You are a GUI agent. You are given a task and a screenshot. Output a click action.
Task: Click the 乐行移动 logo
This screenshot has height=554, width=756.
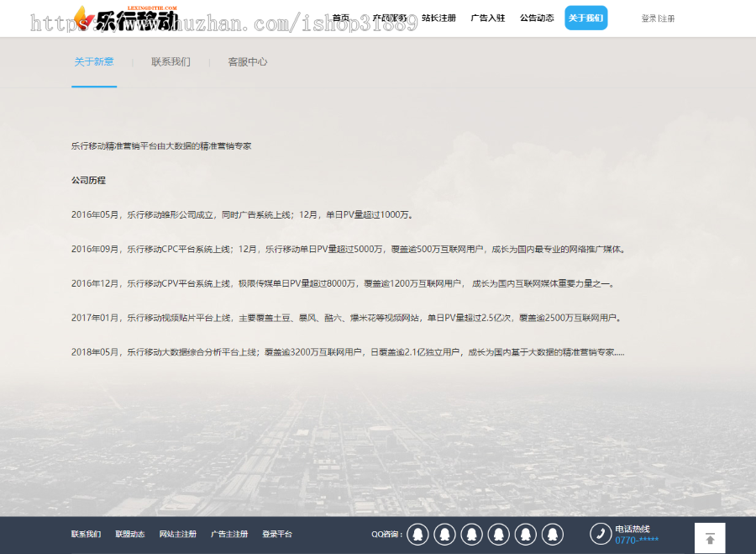coord(126,18)
